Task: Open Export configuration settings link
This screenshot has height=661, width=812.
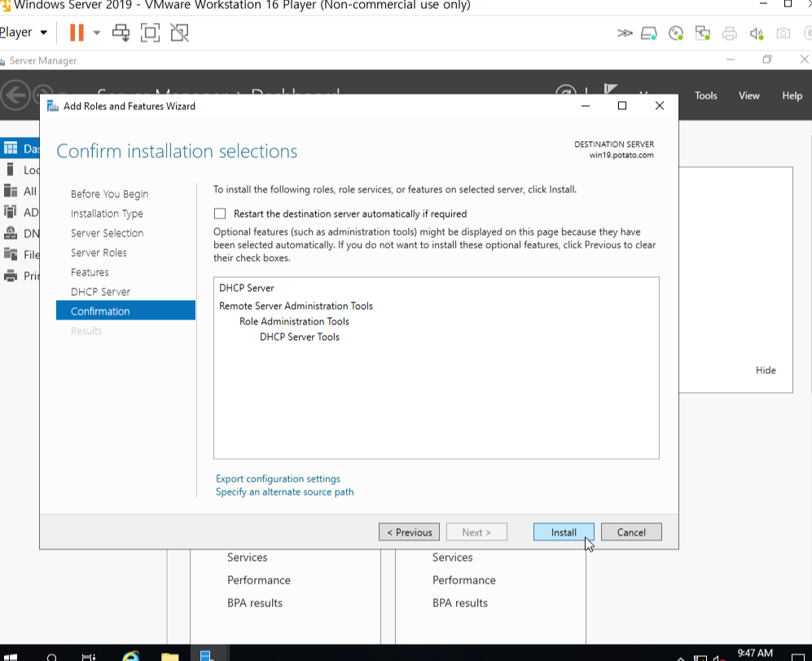Action: coord(278,478)
